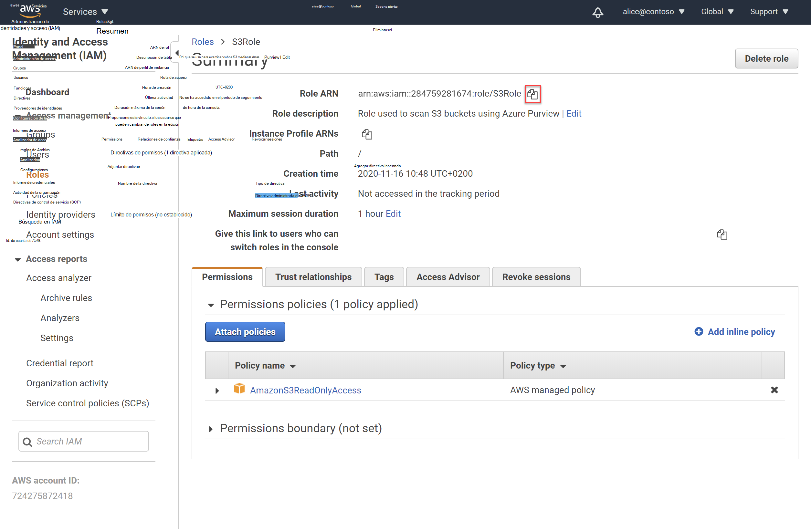Click the creation time value 2020-11-16 10:48
This screenshot has width=811, height=532.
(x=415, y=174)
